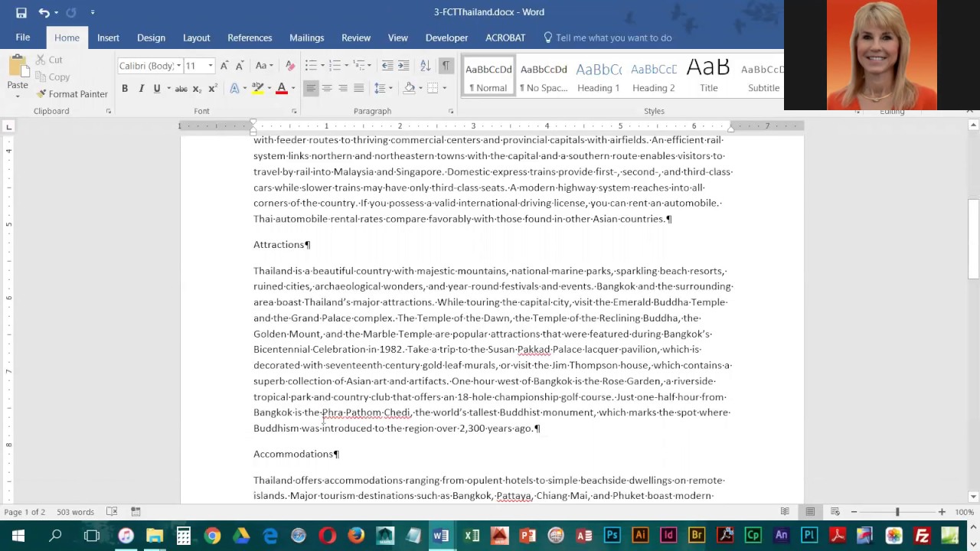Decrease the paragraph indent
980x551 pixels.
[387, 66]
